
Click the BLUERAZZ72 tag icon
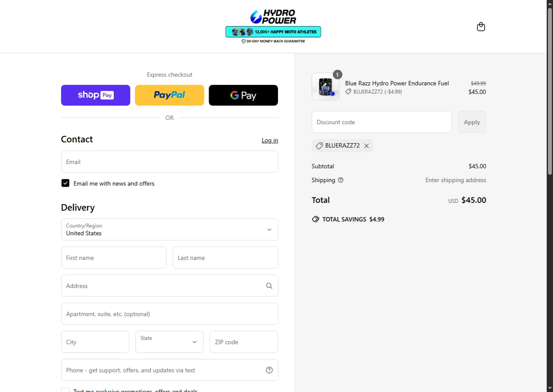click(x=319, y=146)
